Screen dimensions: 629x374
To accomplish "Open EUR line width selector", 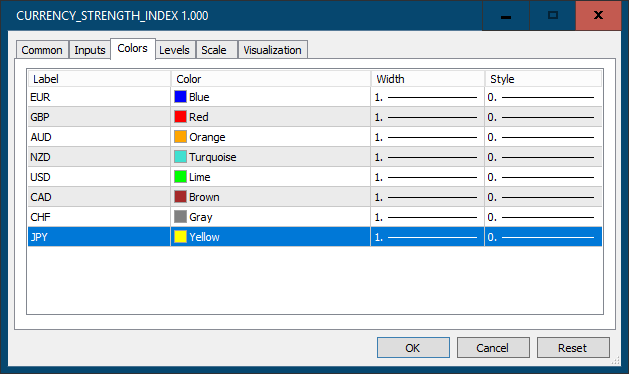I will click(428, 97).
